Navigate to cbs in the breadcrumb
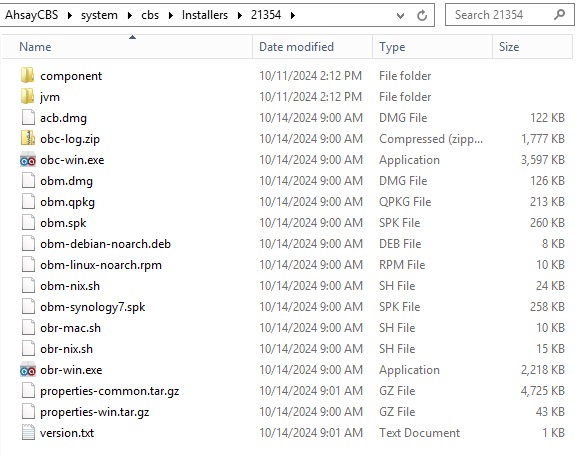 click(150, 15)
